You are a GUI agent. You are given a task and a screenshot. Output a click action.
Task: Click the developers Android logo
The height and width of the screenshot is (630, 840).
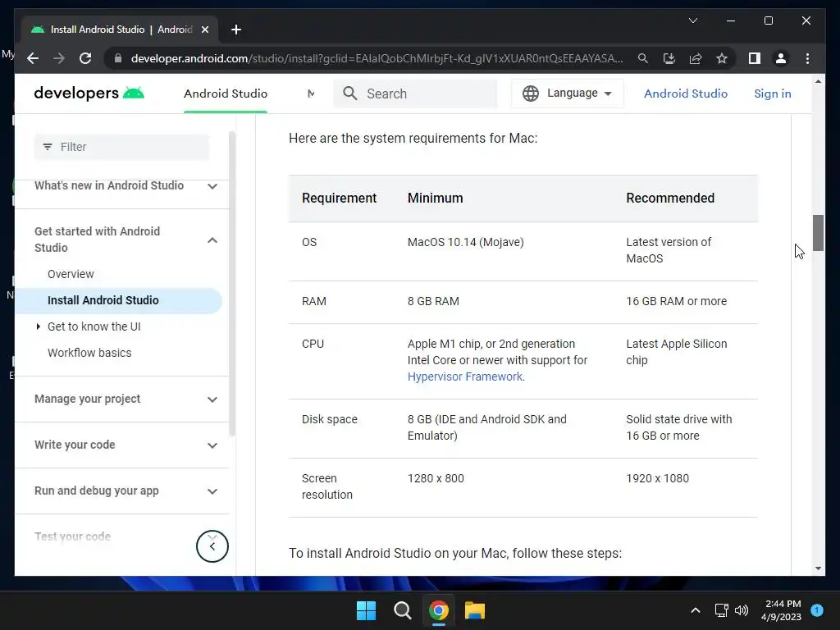click(x=89, y=94)
